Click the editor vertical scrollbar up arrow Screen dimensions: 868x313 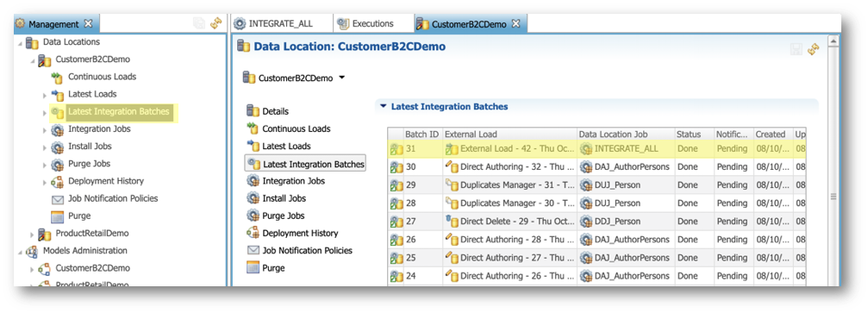pyautogui.click(x=833, y=41)
